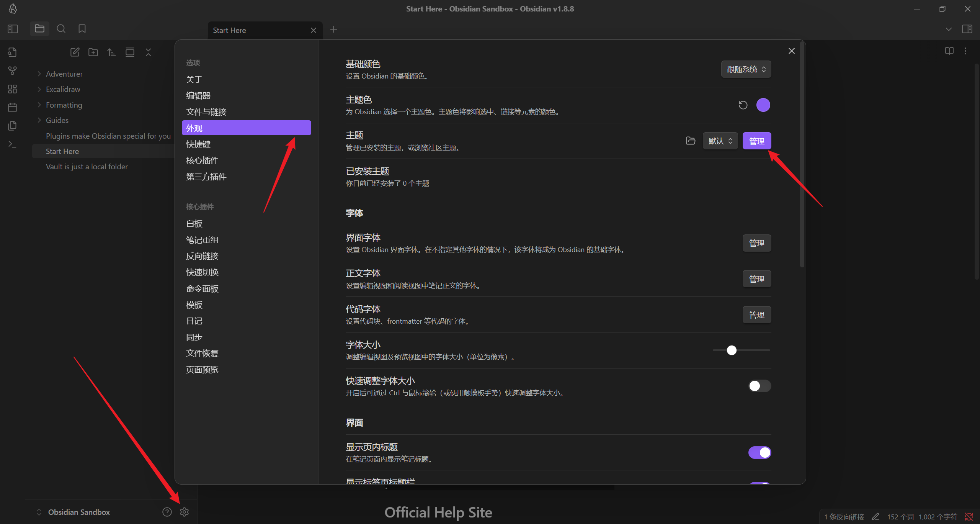Open settings gear icon
This screenshot has height=524, width=980.
(184, 512)
